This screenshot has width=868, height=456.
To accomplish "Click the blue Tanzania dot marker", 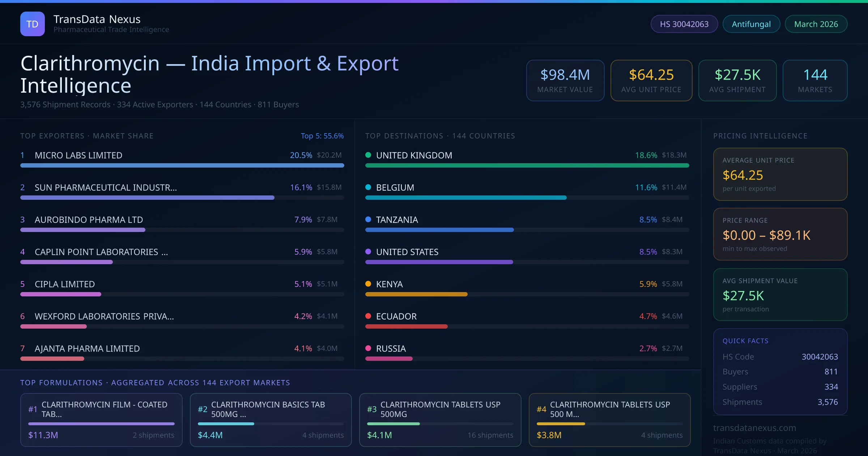I will pos(368,220).
